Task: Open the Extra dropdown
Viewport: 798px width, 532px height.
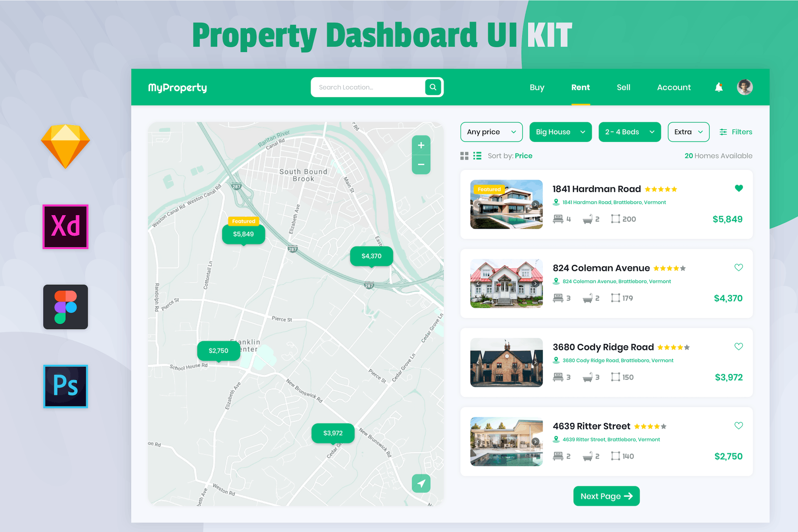Action: pos(689,132)
